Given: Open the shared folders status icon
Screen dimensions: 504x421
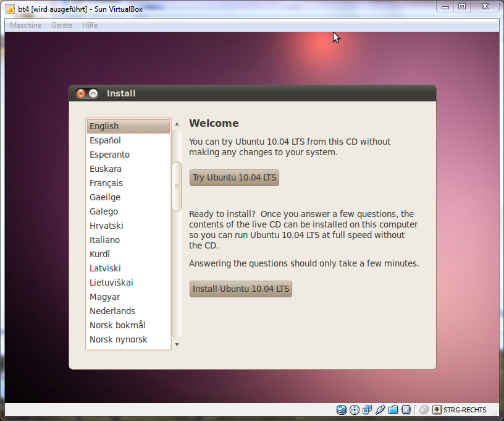Looking at the screenshot, I should pyautogui.click(x=393, y=410).
